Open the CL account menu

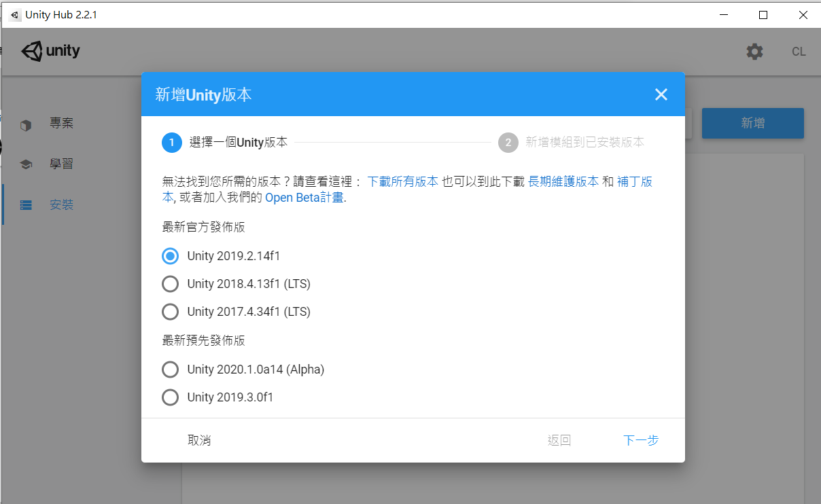click(799, 52)
